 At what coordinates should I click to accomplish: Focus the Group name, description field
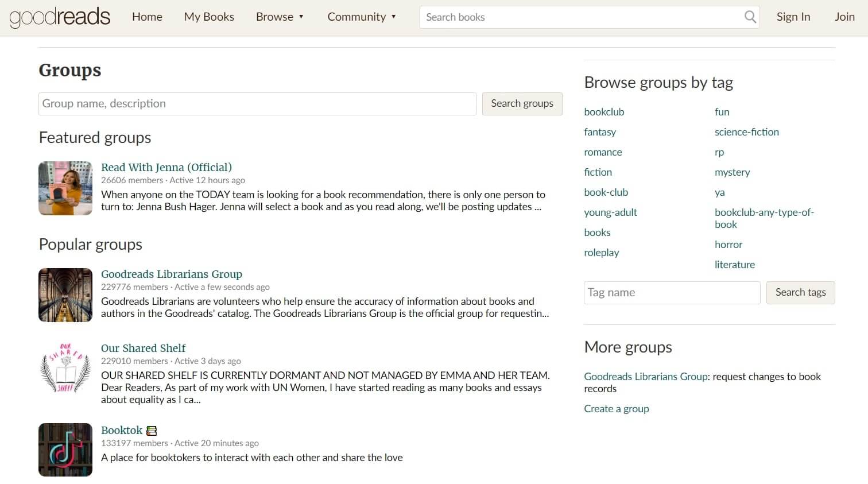(x=257, y=104)
